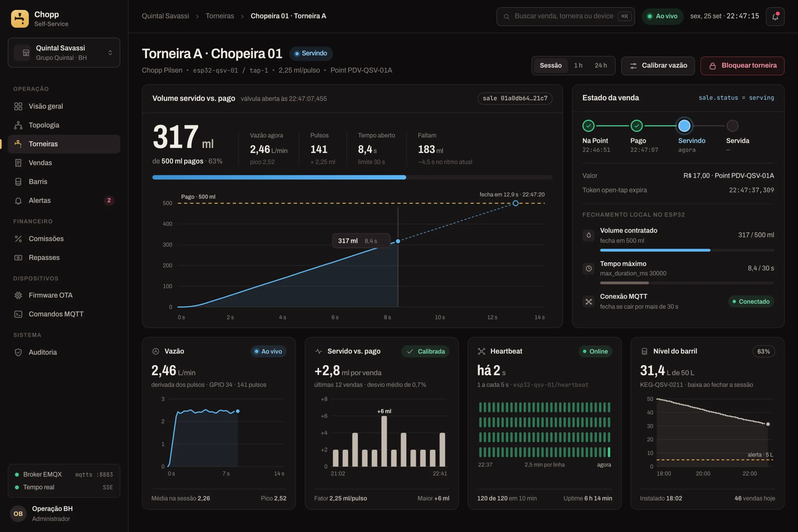Open Comandos MQTT terminal page

[64, 314]
